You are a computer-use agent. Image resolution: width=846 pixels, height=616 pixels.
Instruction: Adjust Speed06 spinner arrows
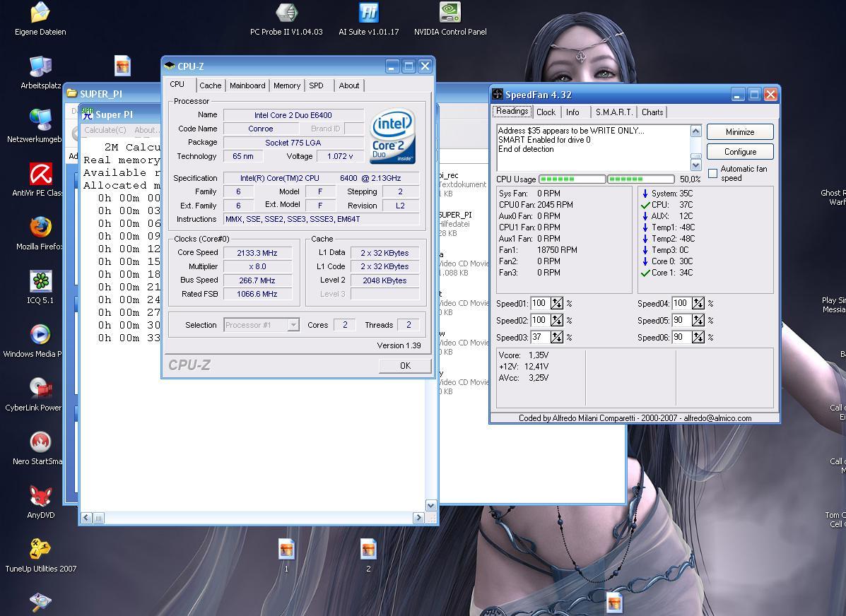[698, 337]
